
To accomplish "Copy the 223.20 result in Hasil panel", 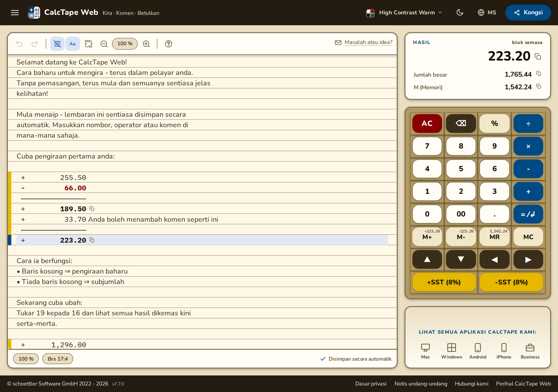I will [x=538, y=57].
